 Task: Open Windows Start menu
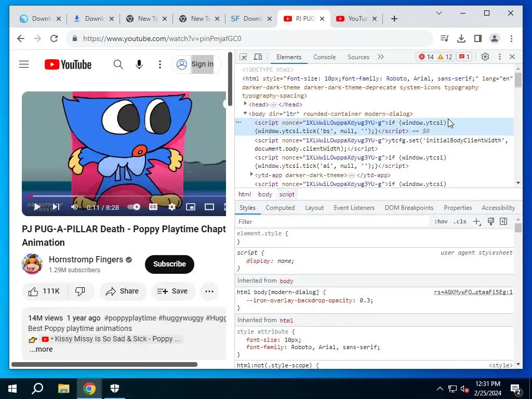click(12, 388)
